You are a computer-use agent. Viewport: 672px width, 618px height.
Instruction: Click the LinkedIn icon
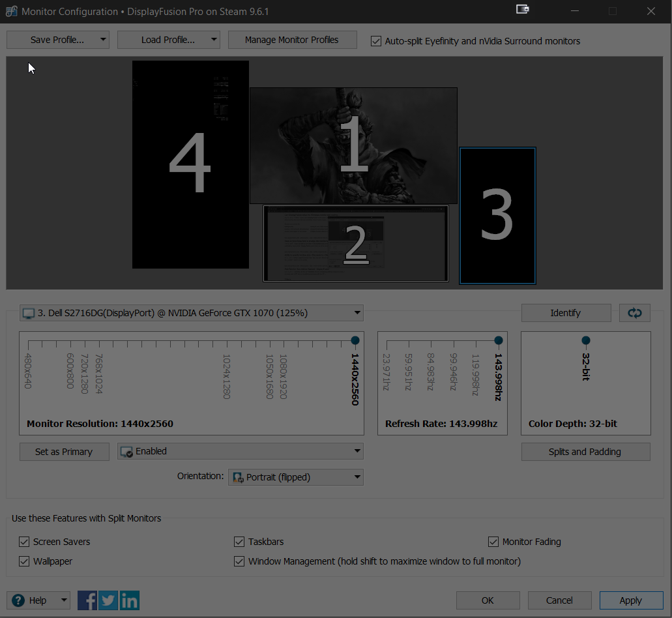(129, 600)
